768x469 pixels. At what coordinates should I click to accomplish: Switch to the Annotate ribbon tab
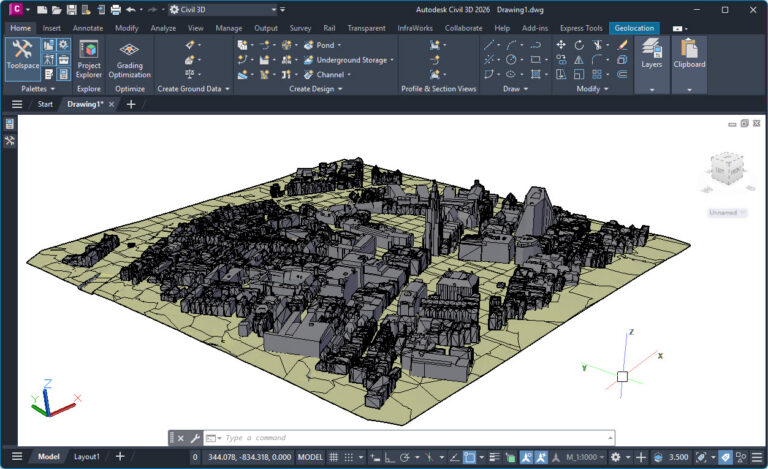point(88,28)
